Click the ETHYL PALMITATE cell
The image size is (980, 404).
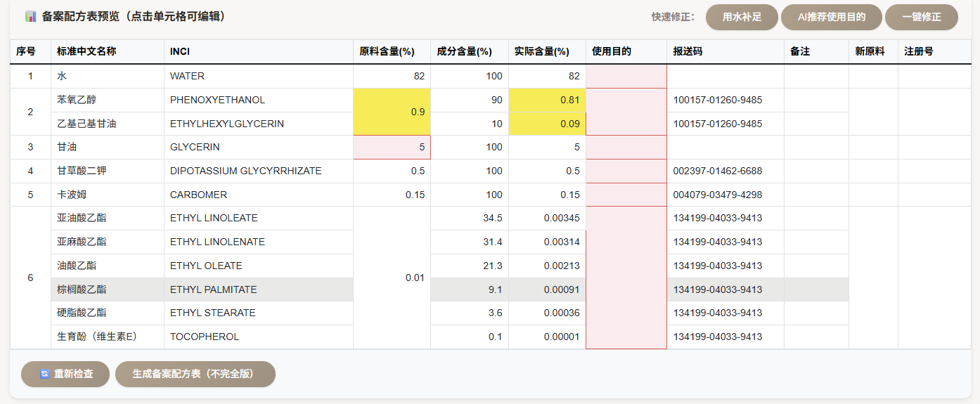[x=259, y=289]
